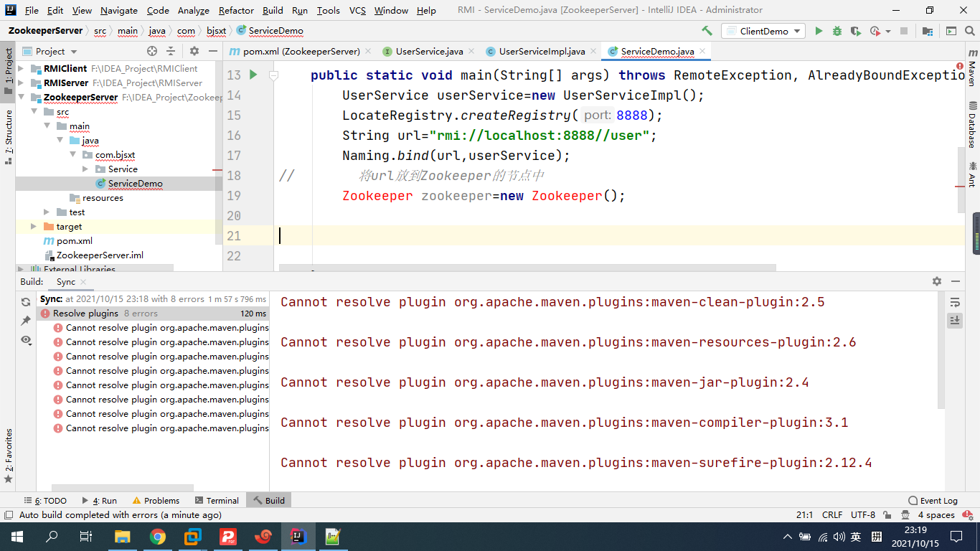Open the Problems tool window button
The height and width of the screenshot is (551, 980).
pyautogui.click(x=156, y=501)
